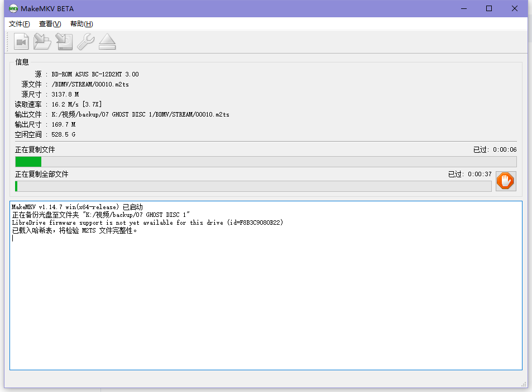Click the Open disc toolbar icon
The width and height of the screenshot is (532, 392).
[x=42, y=42]
